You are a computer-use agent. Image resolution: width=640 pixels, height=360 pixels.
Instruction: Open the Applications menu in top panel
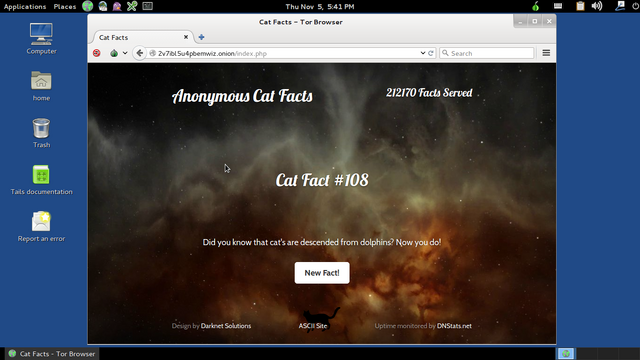coord(25,7)
